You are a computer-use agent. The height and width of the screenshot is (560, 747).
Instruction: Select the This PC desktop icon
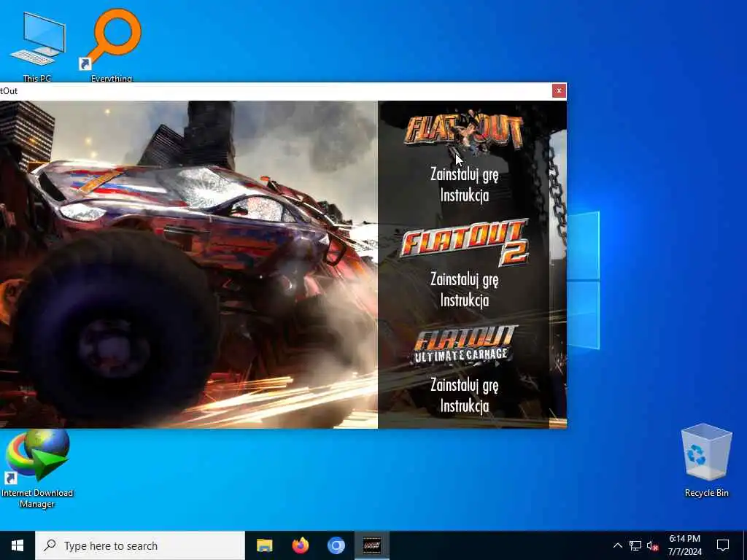[37, 47]
